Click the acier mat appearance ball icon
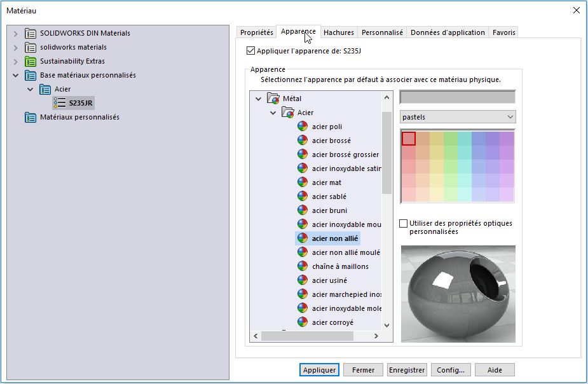Image resolution: width=588 pixels, height=384 pixels. pyautogui.click(x=303, y=182)
